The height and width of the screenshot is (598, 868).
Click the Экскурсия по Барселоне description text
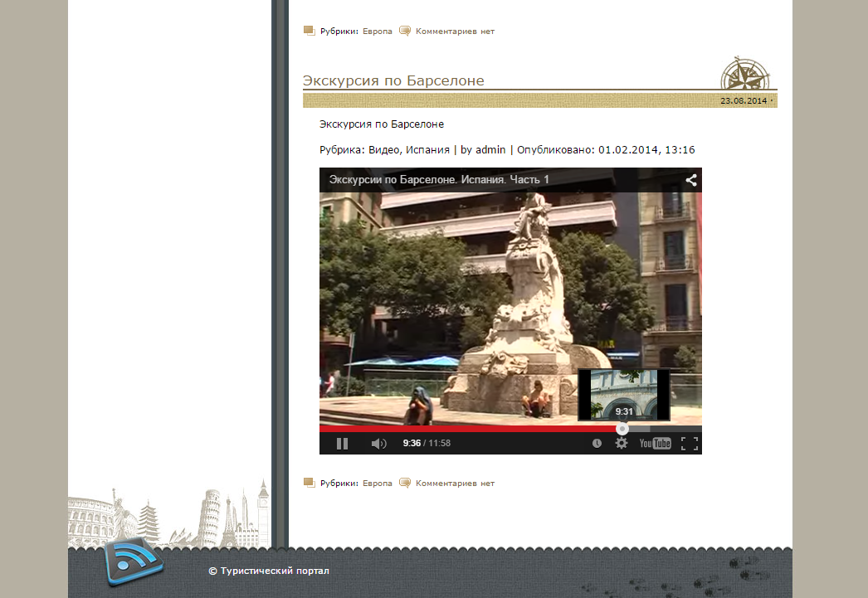[382, 124]
